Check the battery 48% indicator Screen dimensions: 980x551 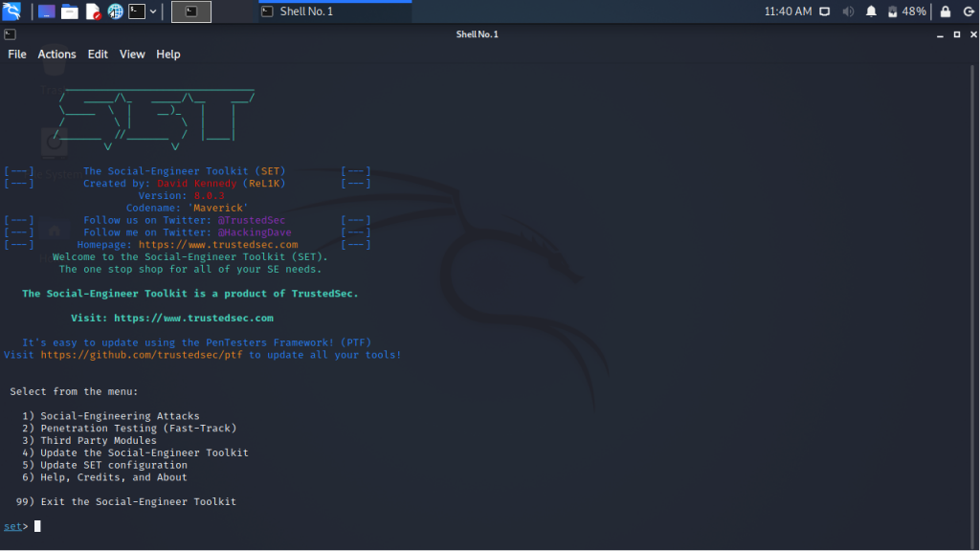[x=907, y=11]
